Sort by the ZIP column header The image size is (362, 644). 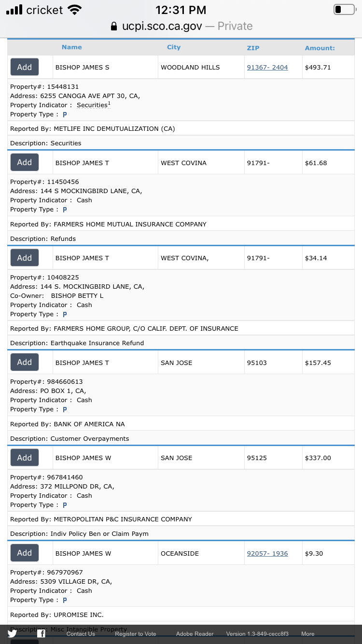(x=253, y=48)
